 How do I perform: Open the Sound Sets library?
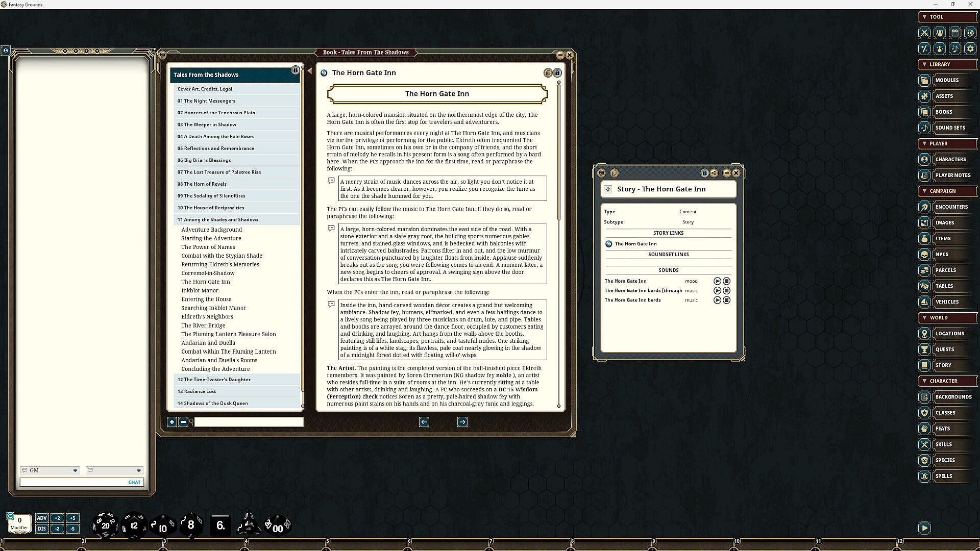949,128
